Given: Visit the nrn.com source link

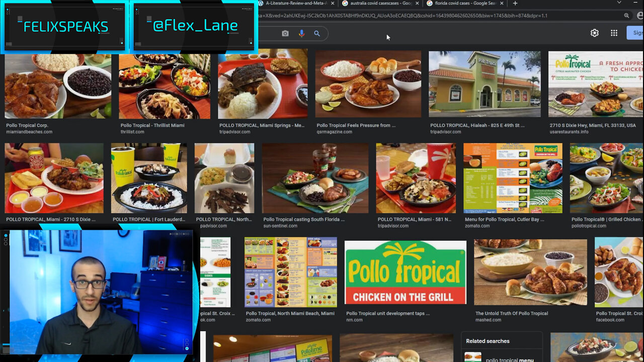Looking at the screenshot, I should pos(354,320).
